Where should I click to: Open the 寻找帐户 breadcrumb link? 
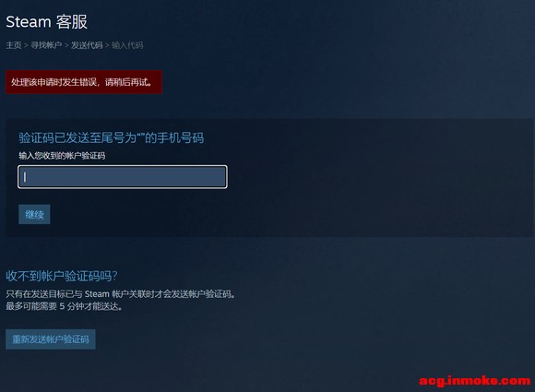46,45
